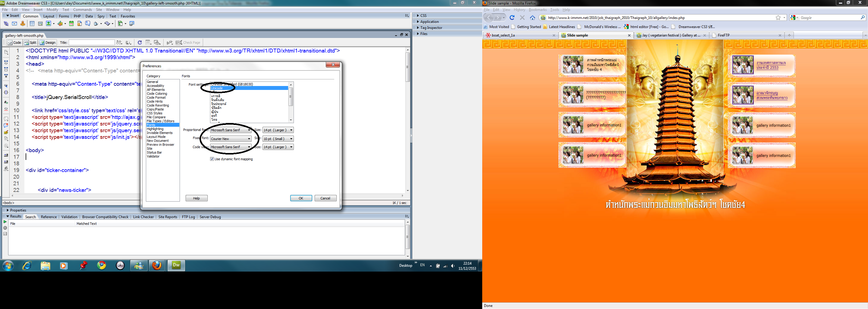Switch to the Spry insert tab
Image resolution: width=868 pixels, height=309 pixels.
tap(101, 16)
